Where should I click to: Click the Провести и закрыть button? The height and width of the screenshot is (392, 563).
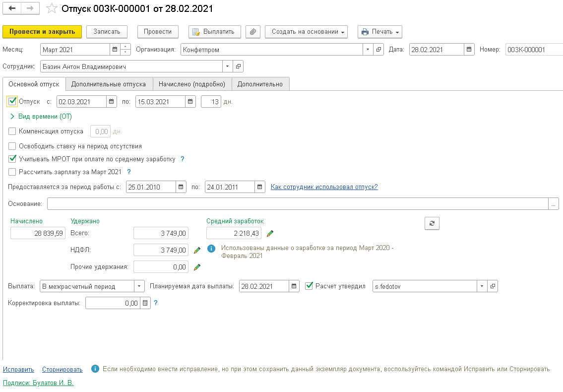coord(42,32)
